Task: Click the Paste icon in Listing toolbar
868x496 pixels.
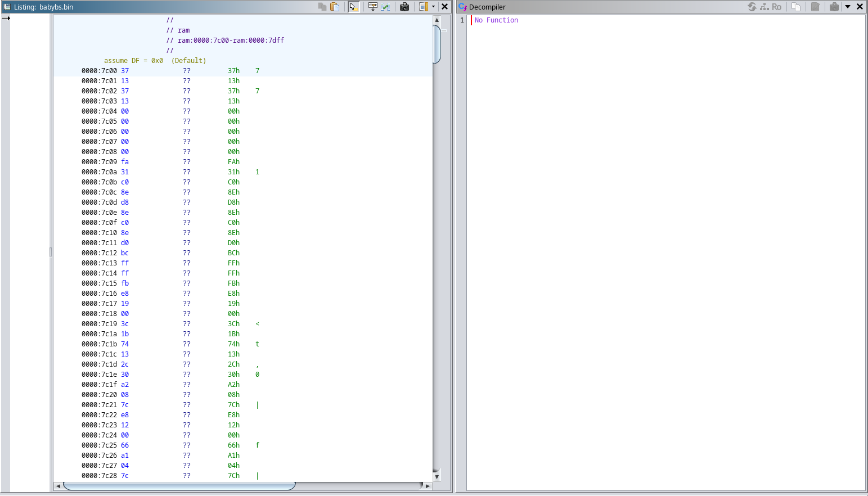Action: pyautogui.click(x=335, y=7)
